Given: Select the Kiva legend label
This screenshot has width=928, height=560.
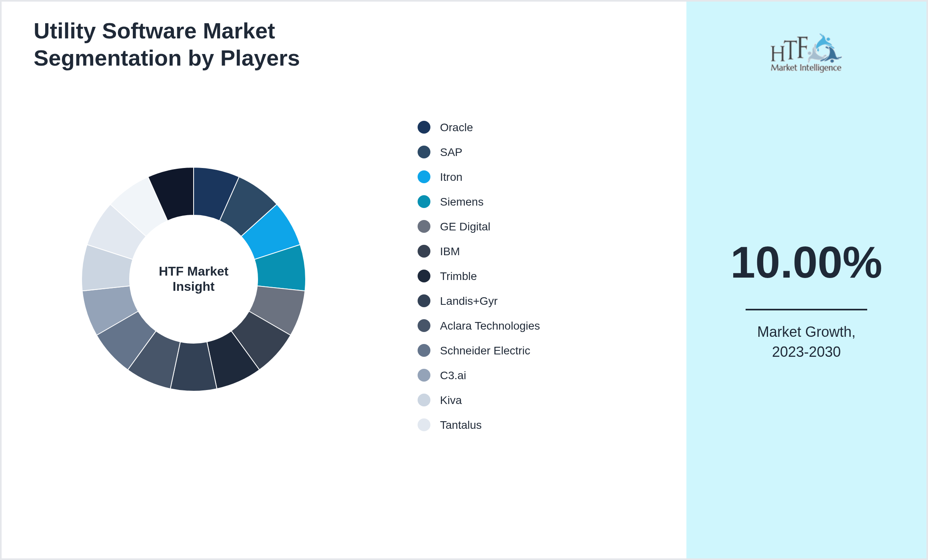Looking at the screenshot, I should click(451, 400).
